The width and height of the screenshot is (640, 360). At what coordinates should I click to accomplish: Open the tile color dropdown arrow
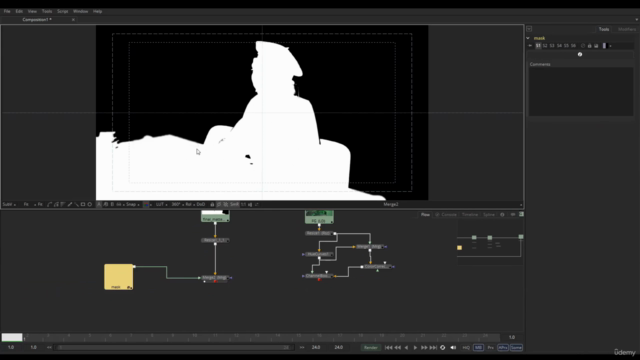coord(610,46)
